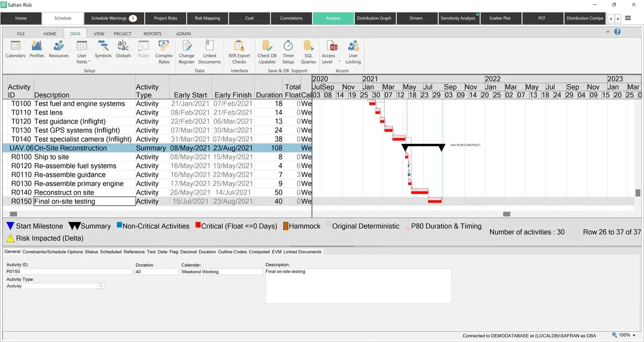Collapse the ribbon with the chevron

pyautogui.click(x=609, y=32)
